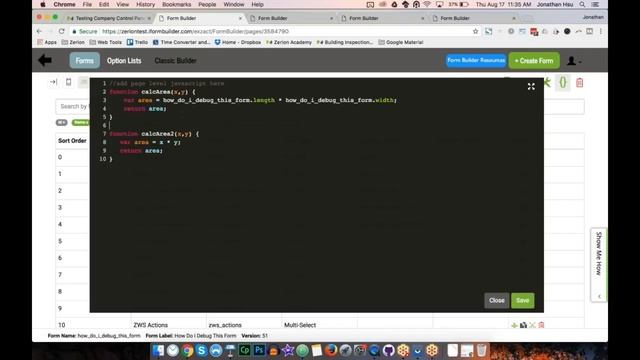Open Chrome's three-dot menu
The height and width of the screenshot is (360, 640).
point(601,31)
